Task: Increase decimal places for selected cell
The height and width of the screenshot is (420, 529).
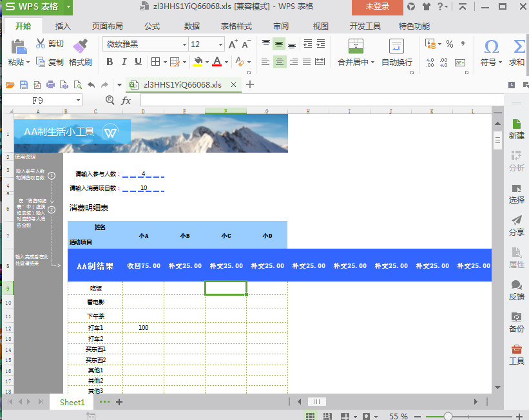Action: (429, 63)
